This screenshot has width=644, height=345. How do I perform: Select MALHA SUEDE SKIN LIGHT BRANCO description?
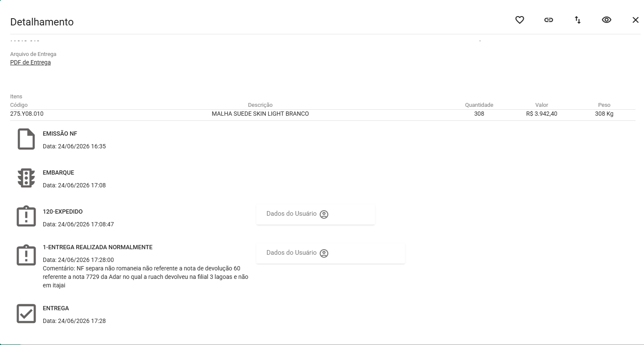[x=260, y=114]
